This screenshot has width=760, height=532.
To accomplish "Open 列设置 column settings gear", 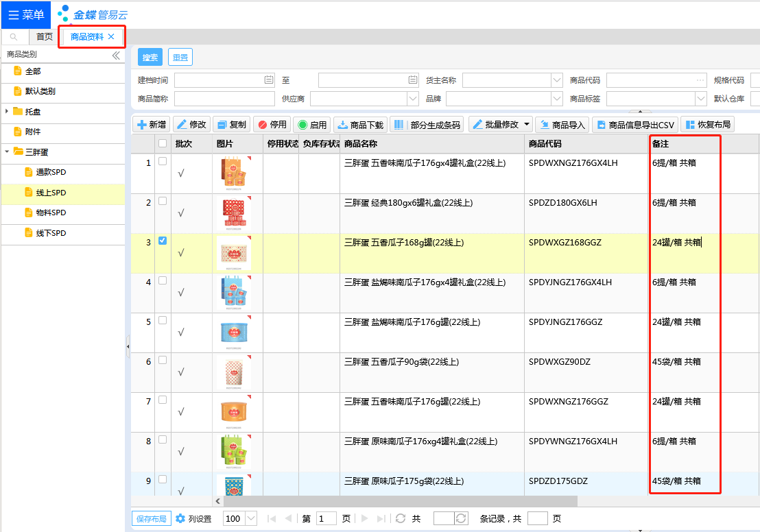I will [x=181, y=518].
